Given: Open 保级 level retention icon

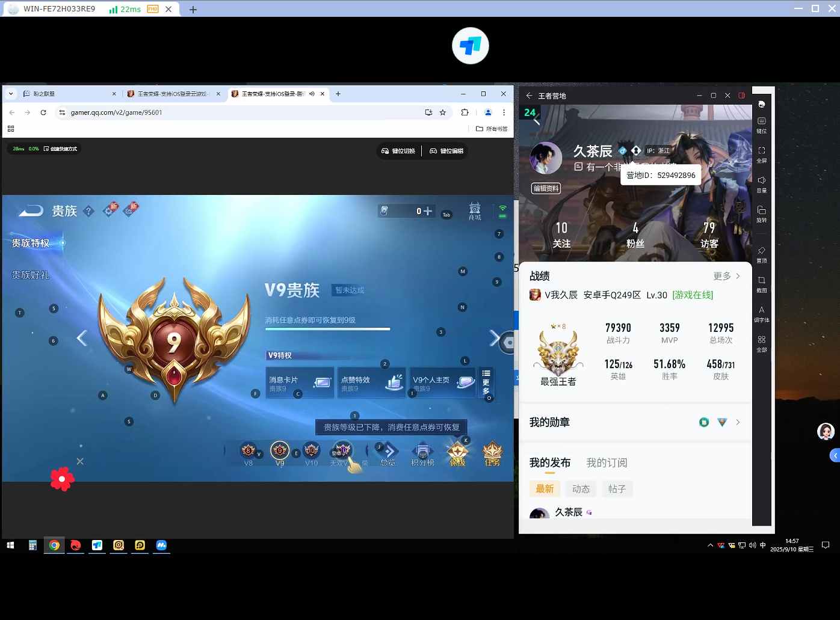Looking at the screenshot, I should coord(457,455).
